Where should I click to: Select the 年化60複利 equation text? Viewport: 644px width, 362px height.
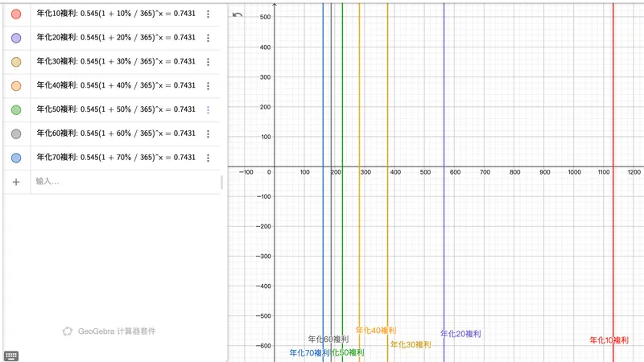[x=116, y=134]
